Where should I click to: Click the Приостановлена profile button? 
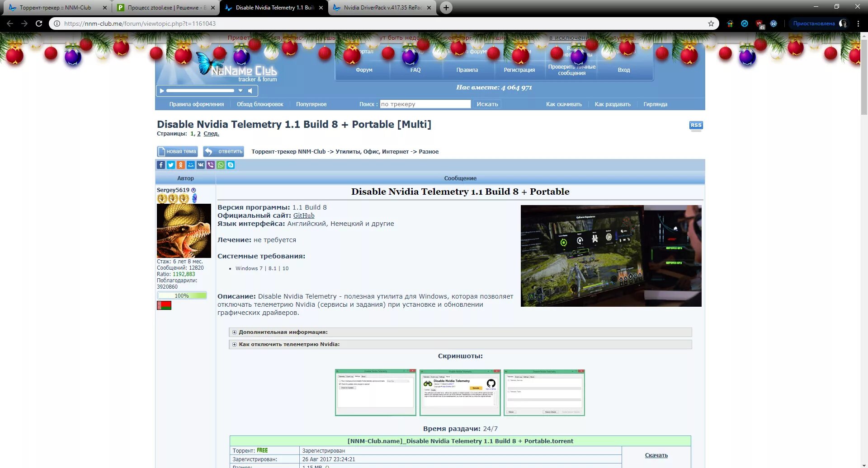[x=820, y=23]
